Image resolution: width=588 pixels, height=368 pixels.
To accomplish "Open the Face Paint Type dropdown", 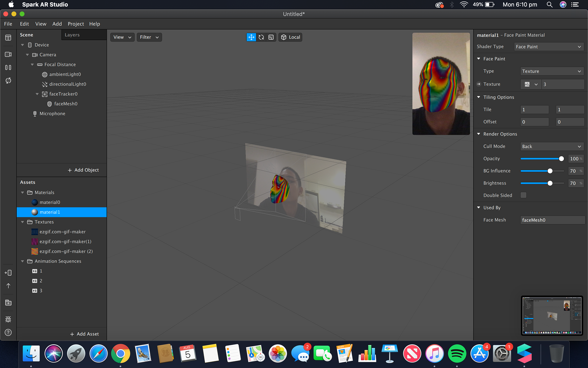I will [x=552, y=71].
